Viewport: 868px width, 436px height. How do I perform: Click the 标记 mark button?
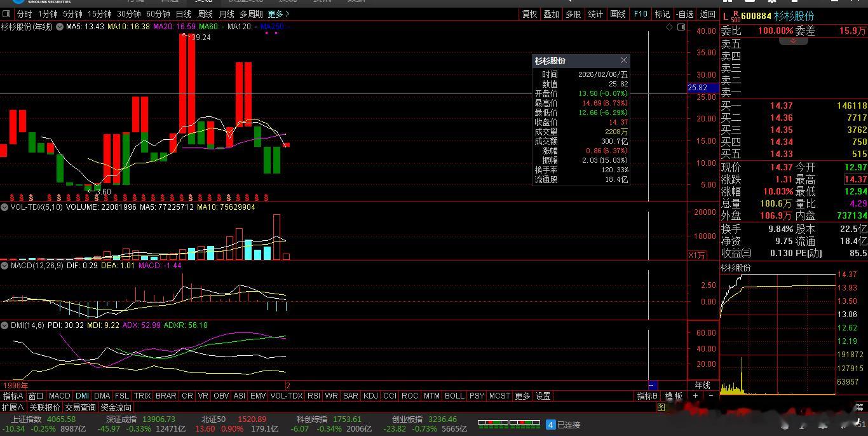tap(662, 14)
